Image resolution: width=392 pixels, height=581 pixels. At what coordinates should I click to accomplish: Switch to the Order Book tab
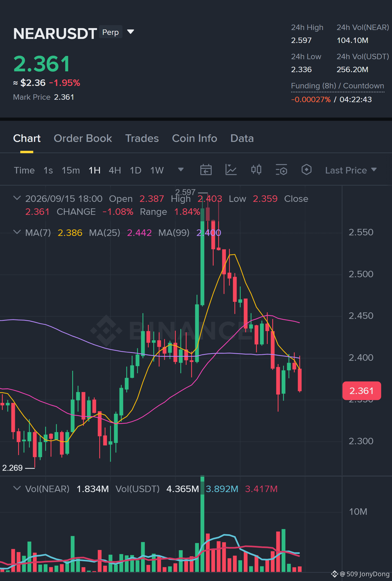(83, 138)
